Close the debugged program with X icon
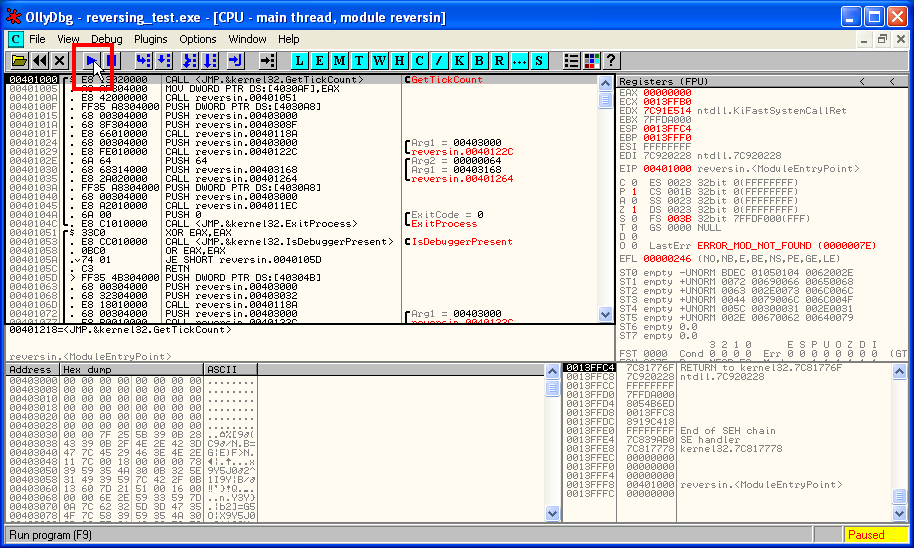 (x=60, y=61)
